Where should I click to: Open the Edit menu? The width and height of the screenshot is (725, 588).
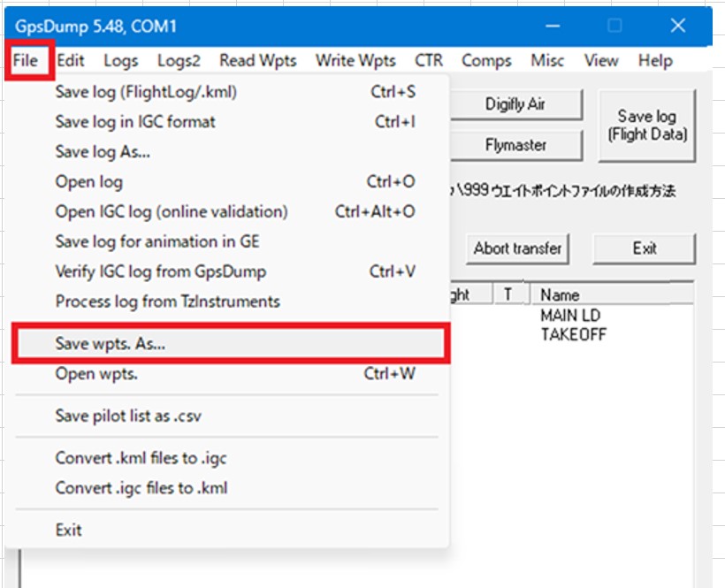click(x=71, y=61)
